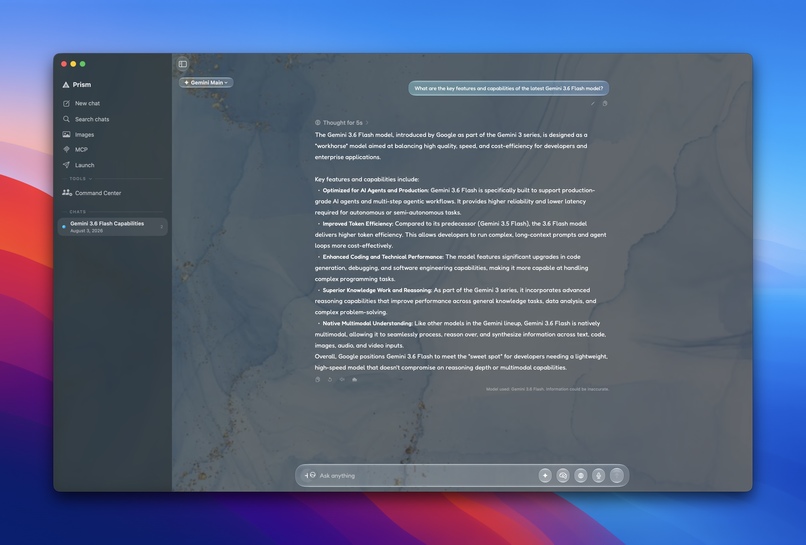This screenshot has width=806, height=545.
Task: Toggle the sidebar panel icon
Action: point(182,64)
